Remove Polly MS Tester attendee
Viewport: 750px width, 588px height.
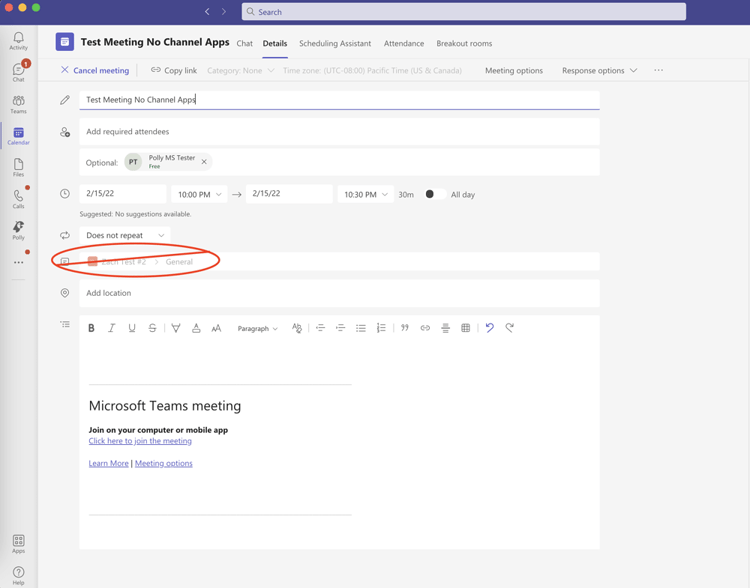(x=204, y=162)
